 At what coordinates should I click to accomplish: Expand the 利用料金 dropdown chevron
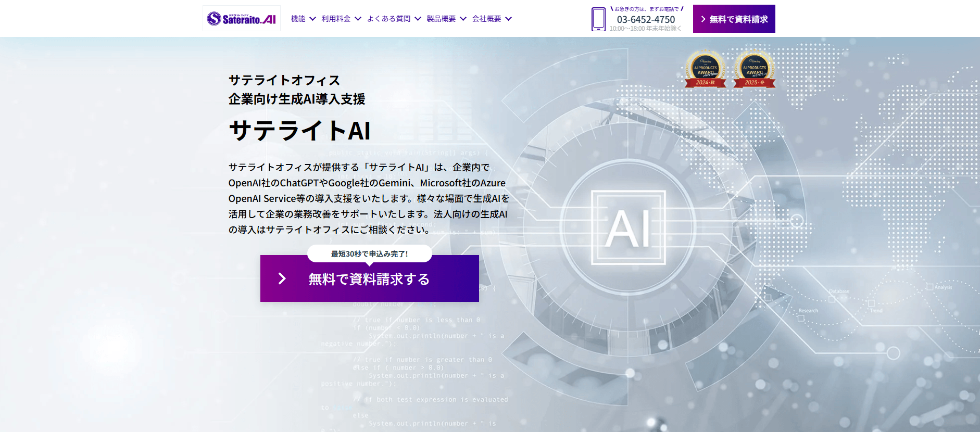tap(358, 19)
